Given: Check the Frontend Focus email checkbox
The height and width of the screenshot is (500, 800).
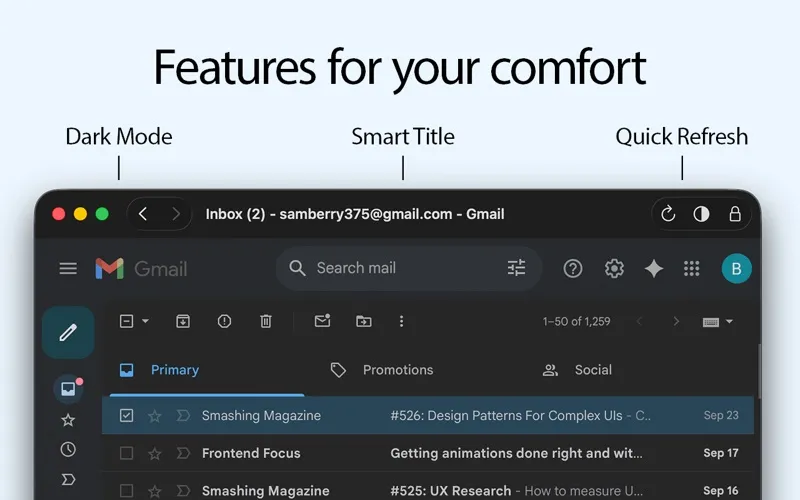Looking at the screenshot, I should [x=126, y=453].
